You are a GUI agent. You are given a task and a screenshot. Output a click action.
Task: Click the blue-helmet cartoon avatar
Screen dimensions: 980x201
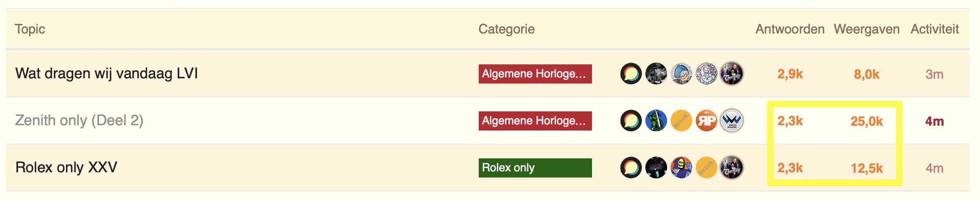(x=681, y=74)
